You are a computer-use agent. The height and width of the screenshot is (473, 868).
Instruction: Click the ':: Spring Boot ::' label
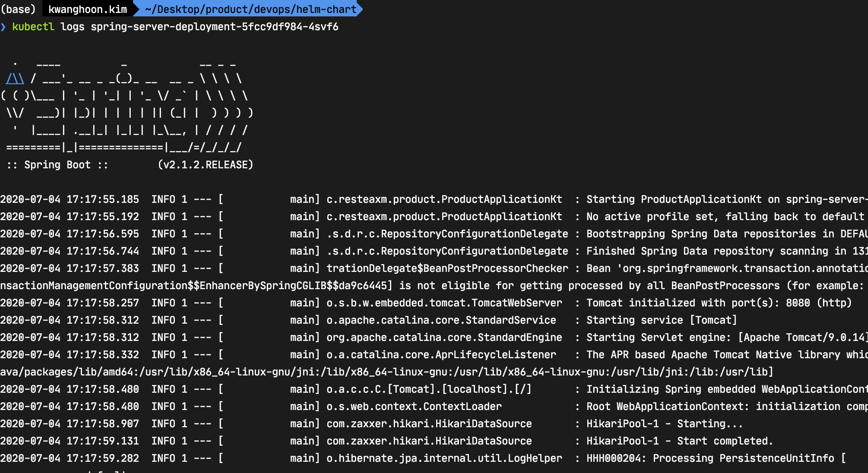(x=57, y=165)
